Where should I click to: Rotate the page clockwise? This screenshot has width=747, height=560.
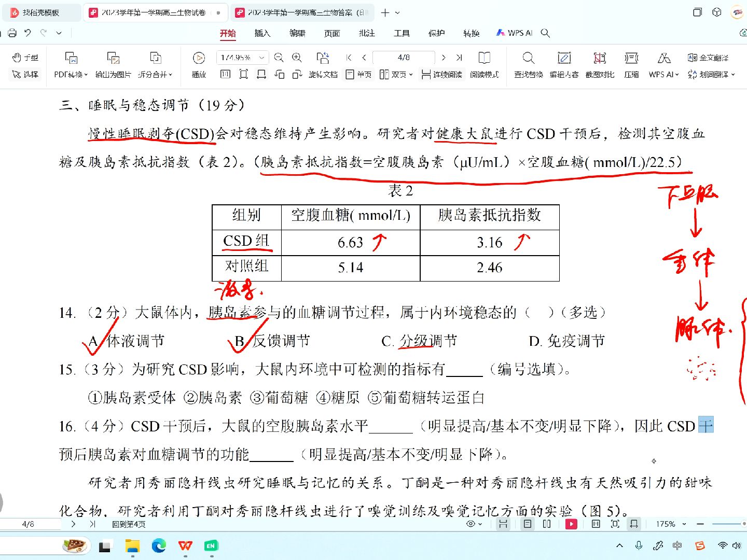click(297, 75)
